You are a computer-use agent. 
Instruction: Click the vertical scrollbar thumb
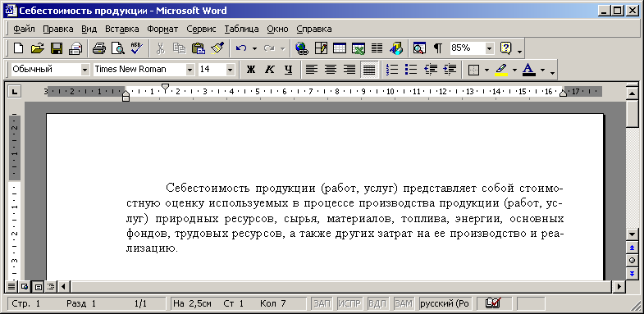point(632,114)
